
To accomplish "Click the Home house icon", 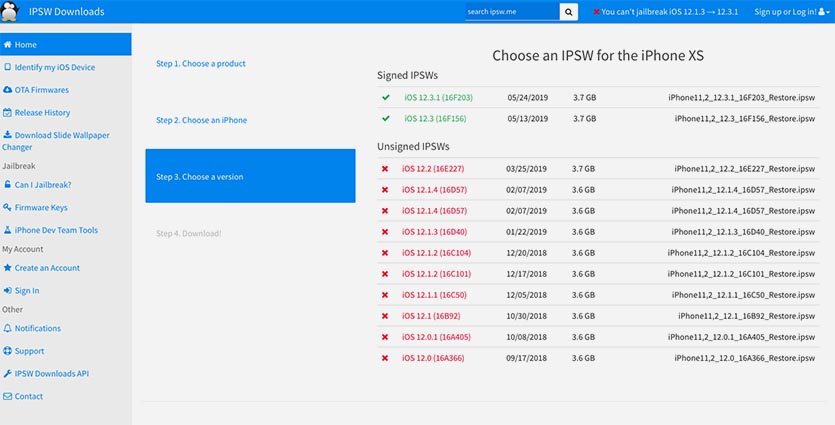I will [7, 45].
